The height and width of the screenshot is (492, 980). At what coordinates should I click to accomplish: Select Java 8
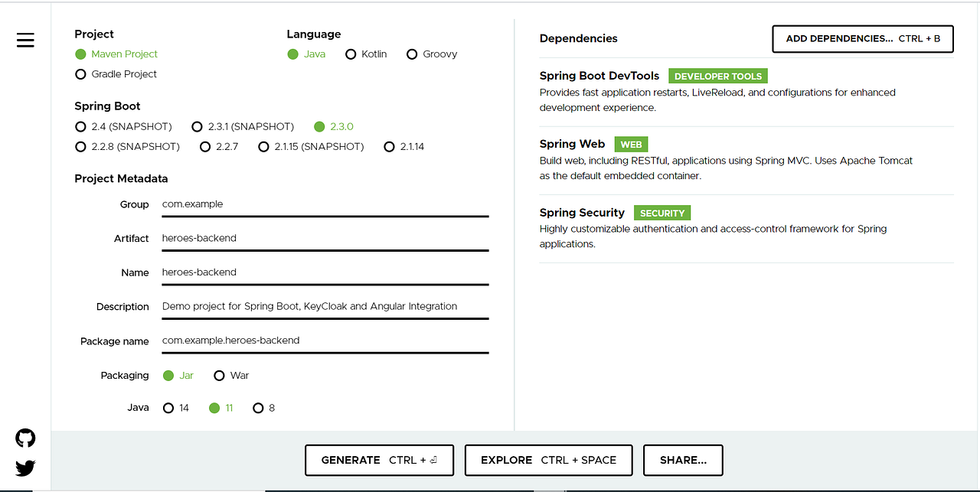(258, 408)
